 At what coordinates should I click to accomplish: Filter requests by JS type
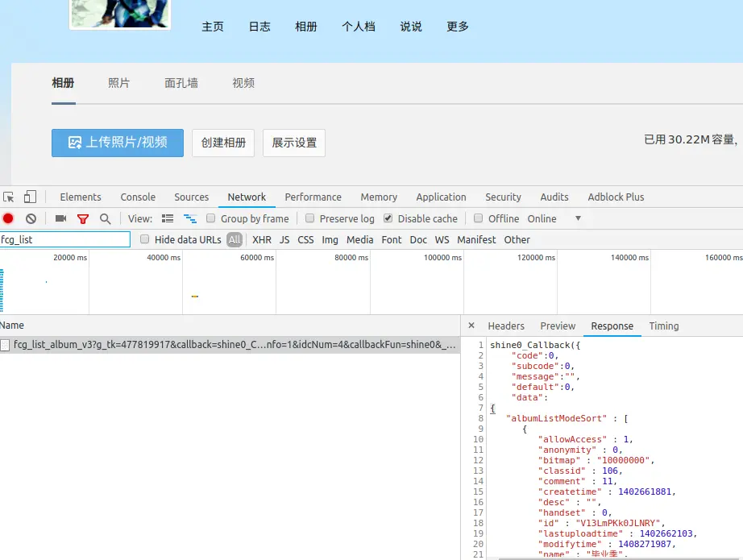[284, 240]
